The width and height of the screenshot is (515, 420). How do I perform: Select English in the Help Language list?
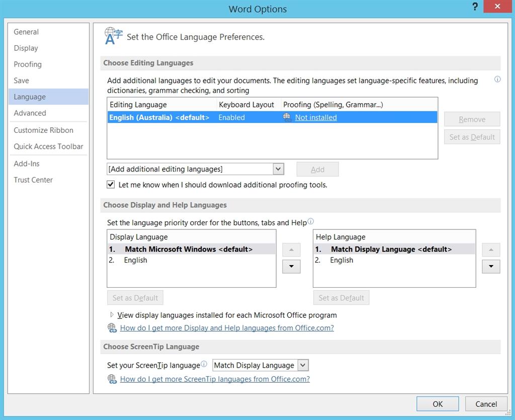[x=394, y=260]
